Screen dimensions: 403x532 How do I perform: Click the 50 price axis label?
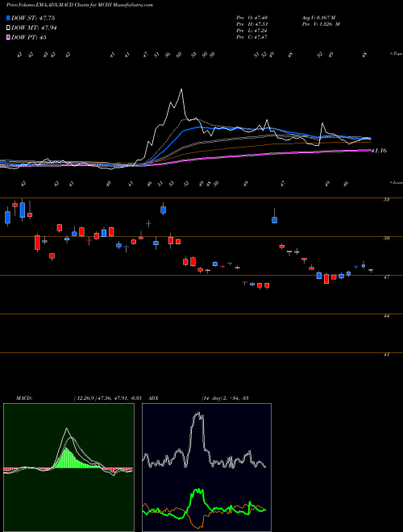point(386,239)
